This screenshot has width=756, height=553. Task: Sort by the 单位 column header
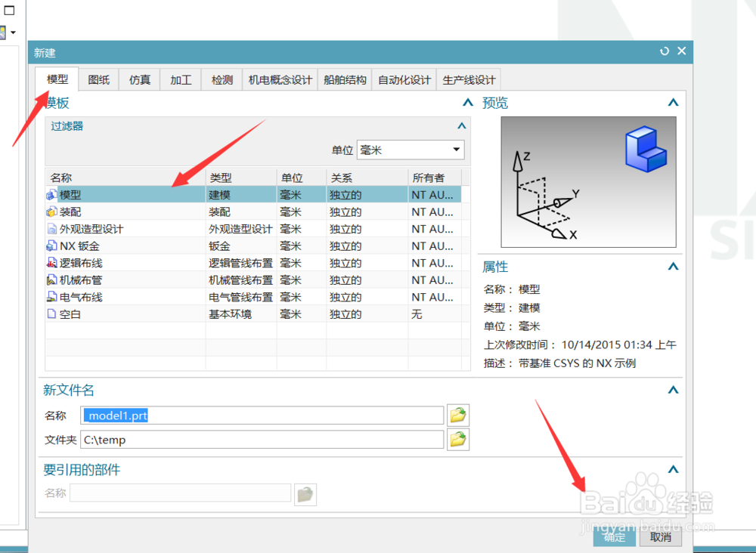point(302,178)
